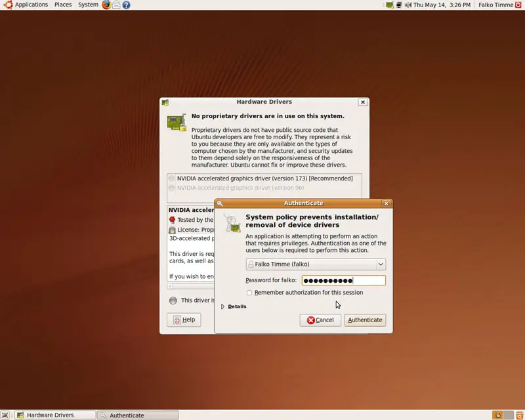The height and width of the screenshot is (420, 525).
Task: Click Help in Hardware Drivers window
Action: [x=184, y=320]
